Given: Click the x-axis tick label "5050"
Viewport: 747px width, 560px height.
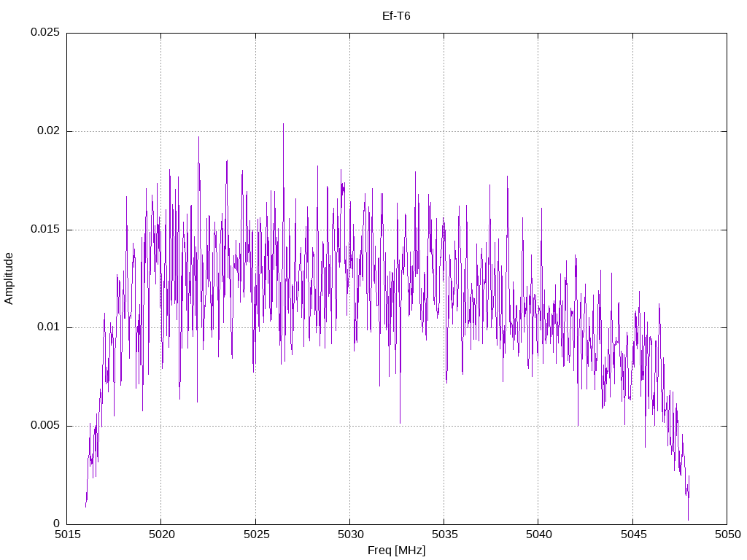Looking at the screenshot, I should [728, 534].
